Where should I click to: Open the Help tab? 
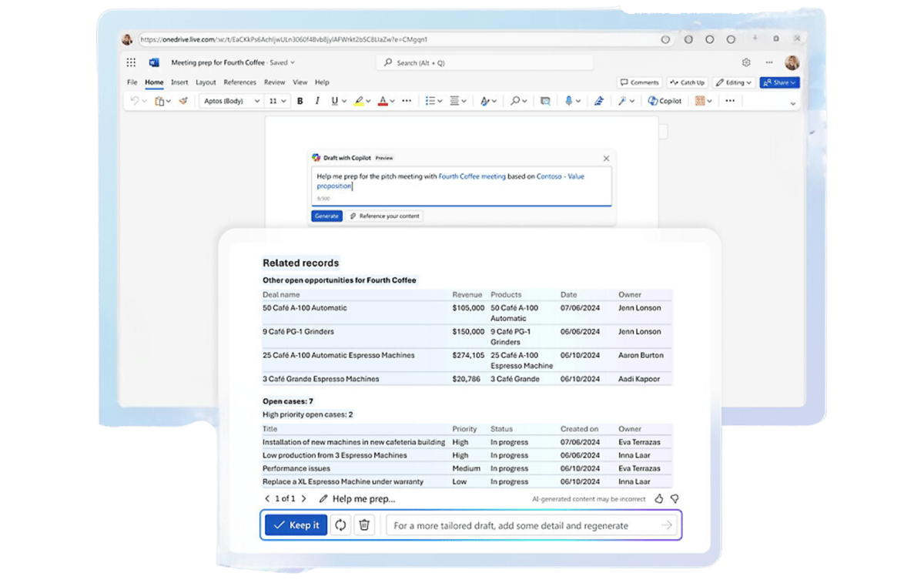pyautogui.click(x=322, y=82)
